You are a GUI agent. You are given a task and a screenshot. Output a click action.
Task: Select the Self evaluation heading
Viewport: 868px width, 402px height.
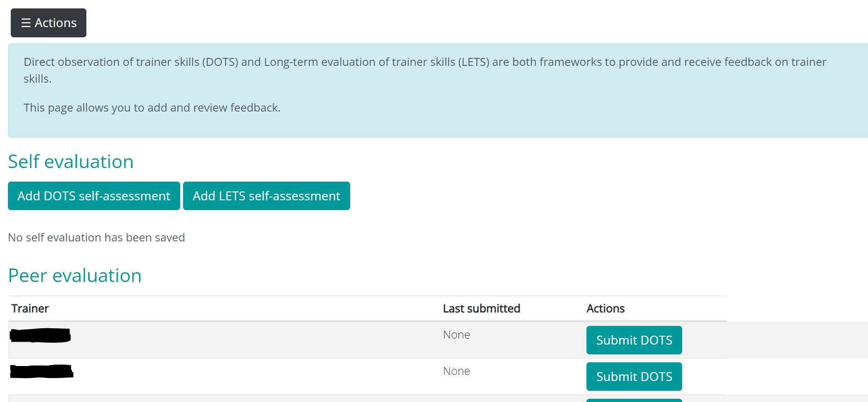pyautogui.click(x=71, y=161)
